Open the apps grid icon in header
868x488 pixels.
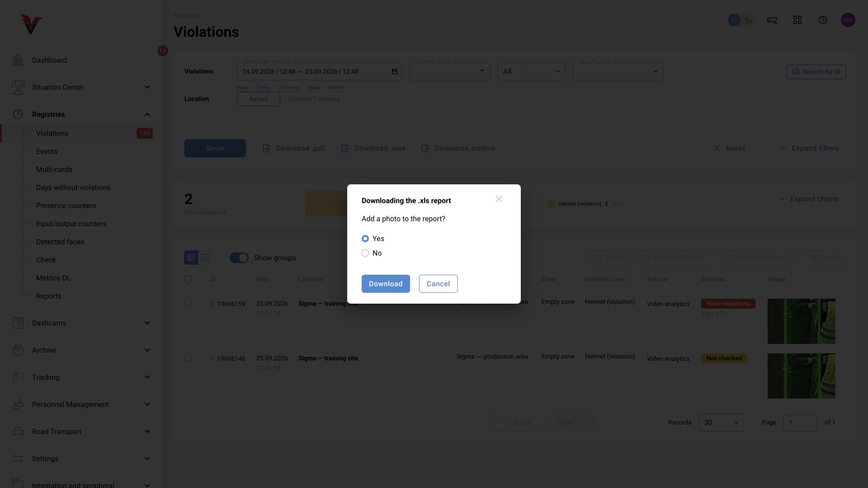[797, 20]
